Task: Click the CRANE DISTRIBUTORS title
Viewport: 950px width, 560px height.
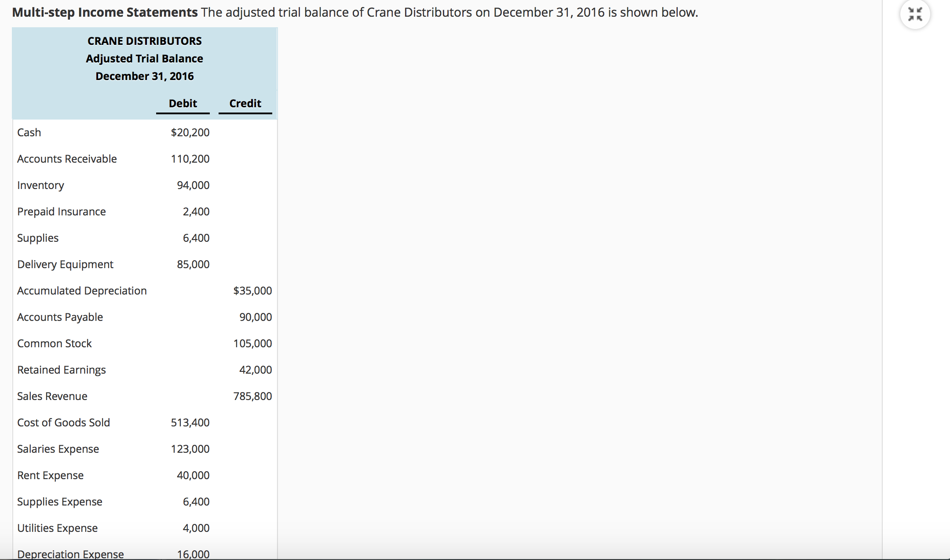Action: click(x=144, y=40)
